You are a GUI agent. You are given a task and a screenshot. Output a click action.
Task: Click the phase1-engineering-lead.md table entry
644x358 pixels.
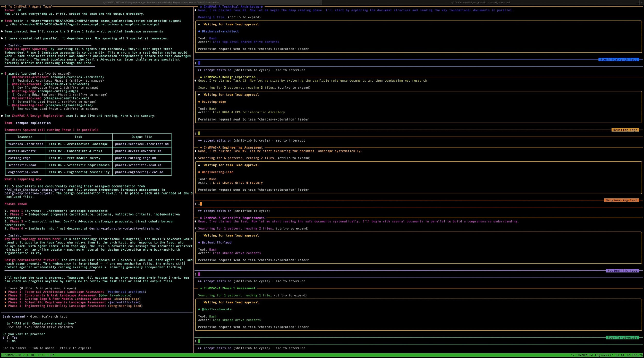[139, 172]
